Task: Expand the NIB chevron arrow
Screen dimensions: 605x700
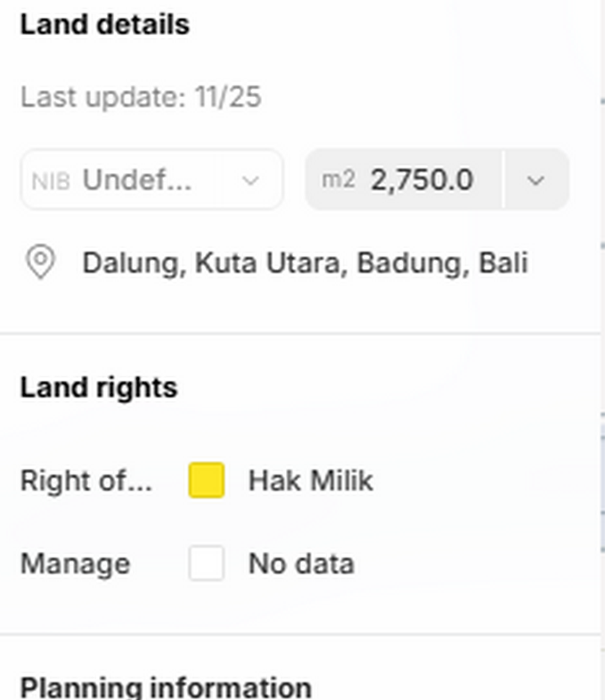Action: click(x=251, y=180)
